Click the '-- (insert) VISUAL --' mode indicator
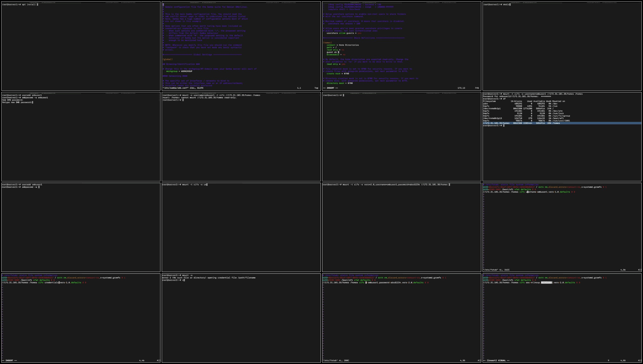643x364 pixels. click(496, 361)
